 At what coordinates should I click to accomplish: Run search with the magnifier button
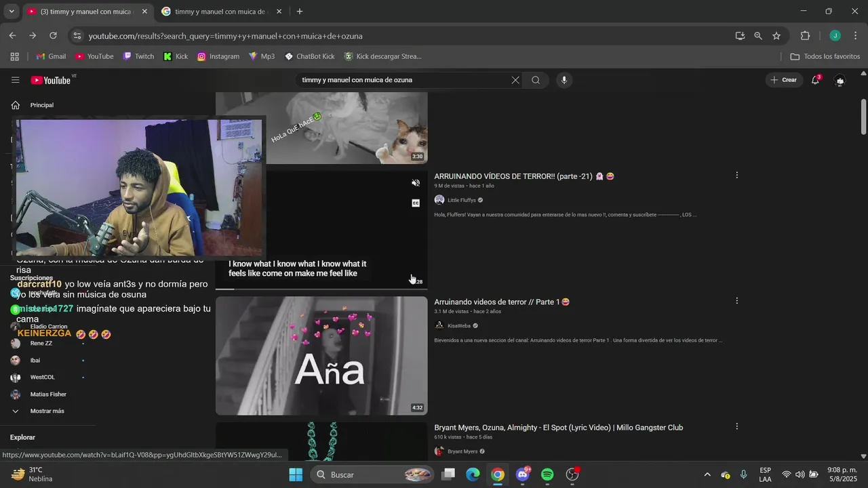pyautogui.click(x=536, y=80)
